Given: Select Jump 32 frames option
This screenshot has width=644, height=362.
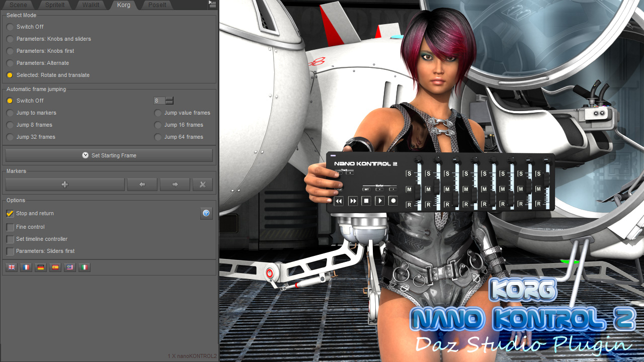Looking at the screenshot, I should [31, 137].
